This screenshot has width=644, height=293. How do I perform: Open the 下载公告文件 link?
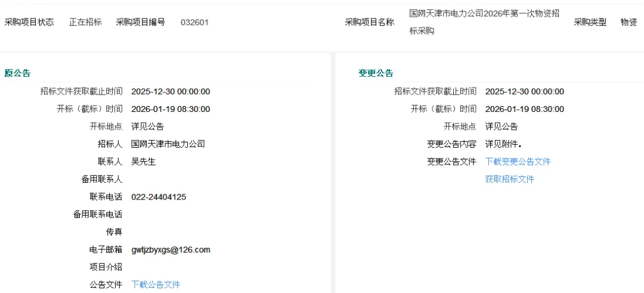(x=156, y=285)
